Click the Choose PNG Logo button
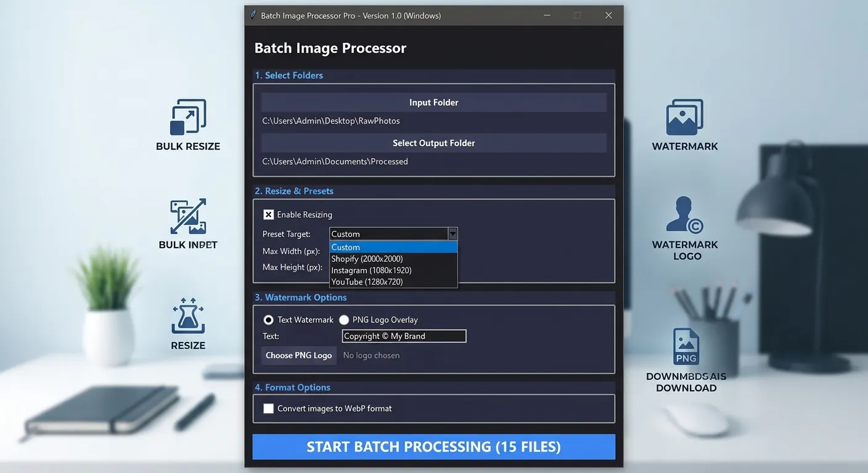The height and width of the screenshot is (473, 868). 299,355
